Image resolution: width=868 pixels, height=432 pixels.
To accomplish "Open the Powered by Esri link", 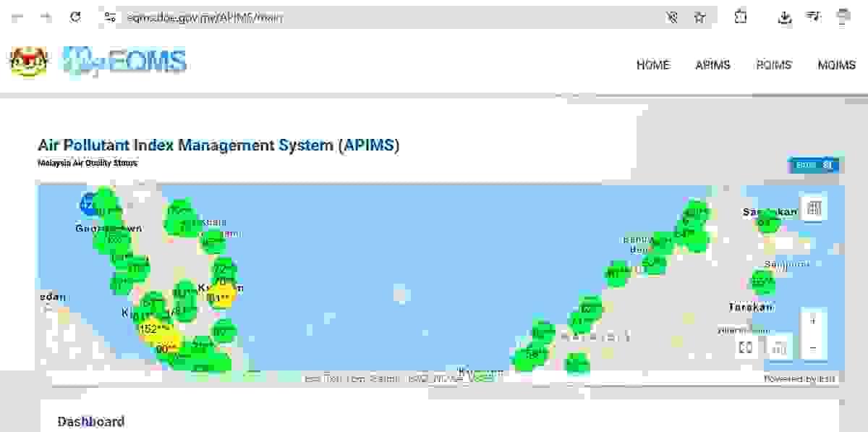I will click(800, 378).
